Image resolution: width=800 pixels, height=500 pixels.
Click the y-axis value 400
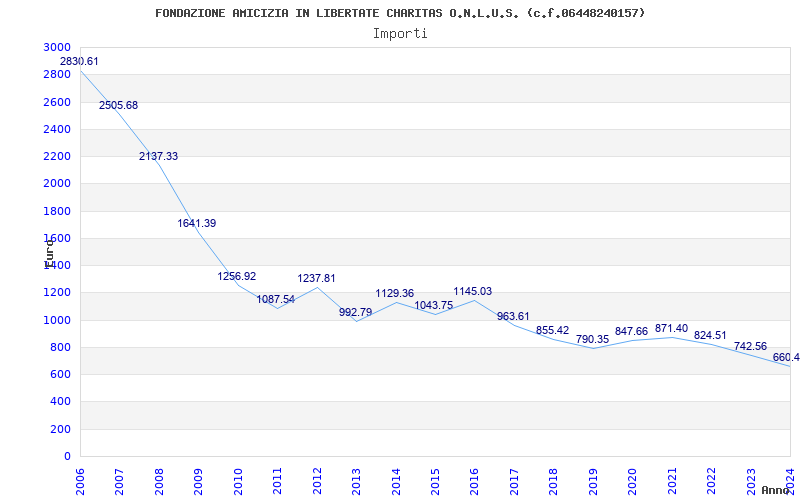pos(61,402)
